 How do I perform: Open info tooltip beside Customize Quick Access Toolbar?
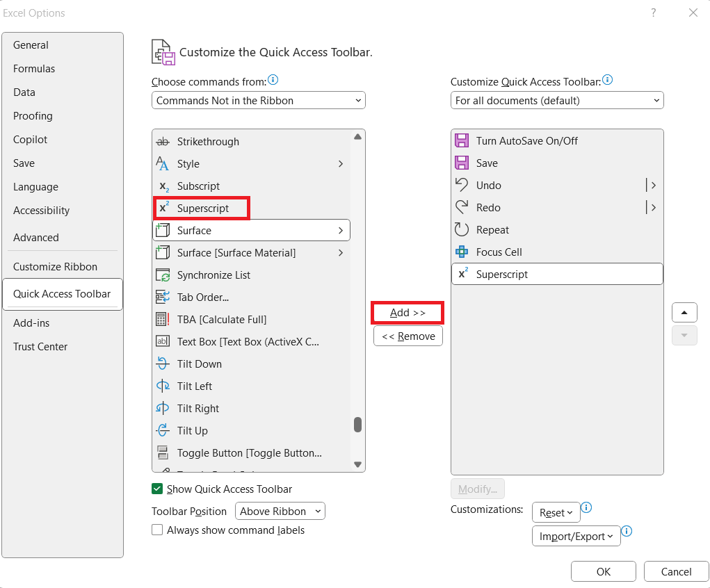pos(608,80)
